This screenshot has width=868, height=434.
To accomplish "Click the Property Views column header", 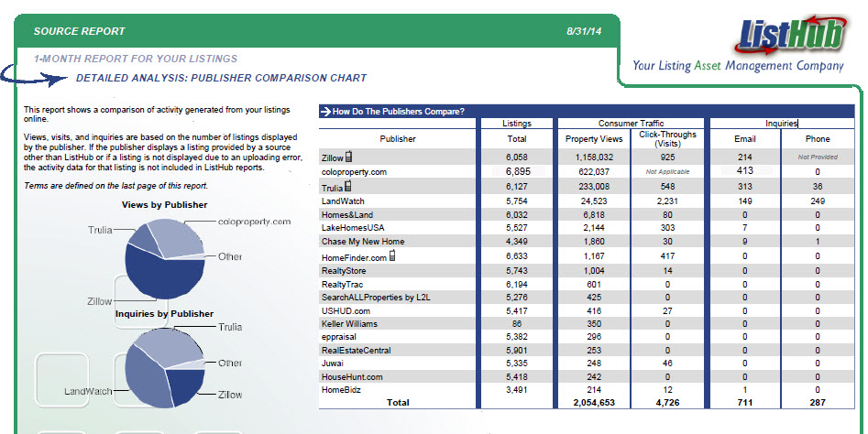I will point(594,139).
